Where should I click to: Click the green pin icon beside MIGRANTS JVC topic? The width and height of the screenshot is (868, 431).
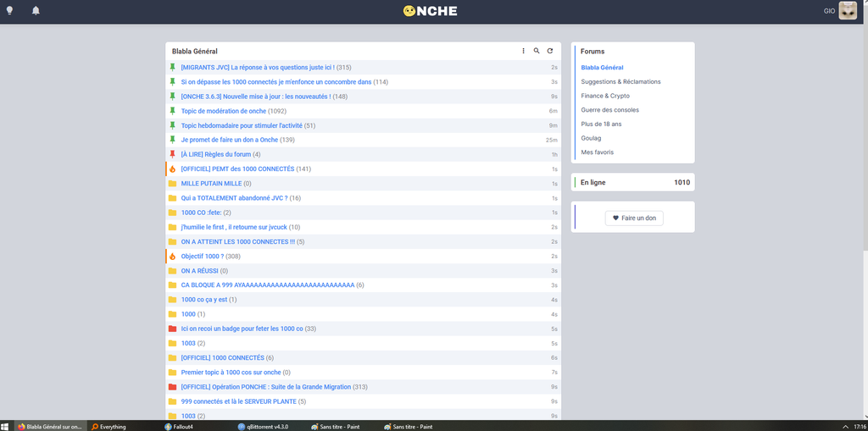coord(172,68)
